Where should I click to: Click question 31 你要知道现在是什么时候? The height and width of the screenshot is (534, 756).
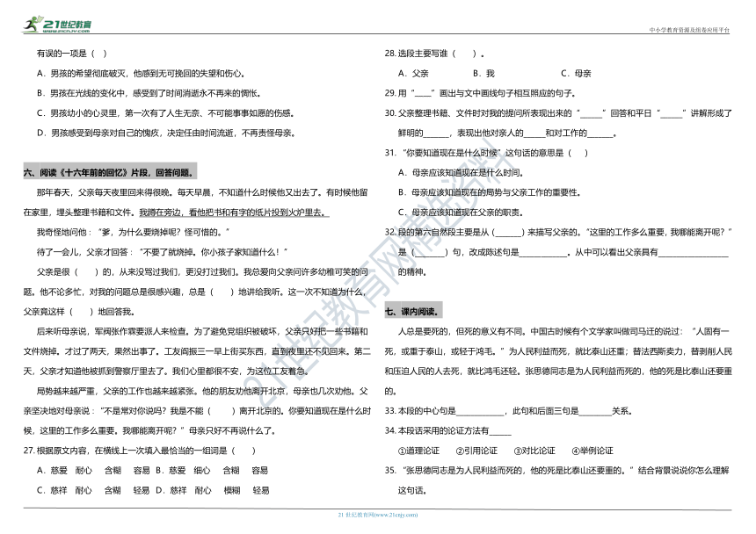click(x=486, y=153)
